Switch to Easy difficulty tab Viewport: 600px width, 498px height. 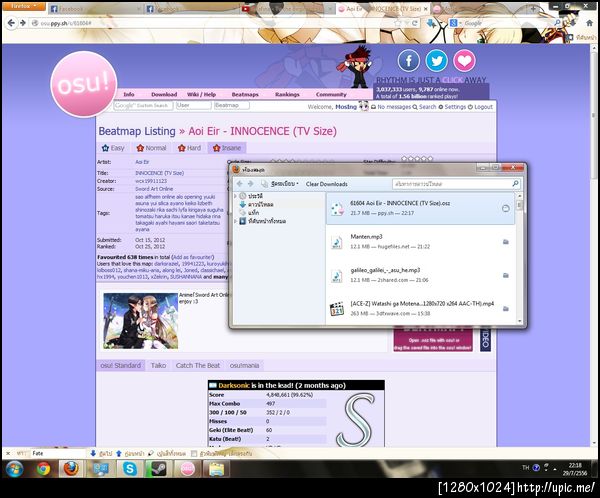point(113,148)
